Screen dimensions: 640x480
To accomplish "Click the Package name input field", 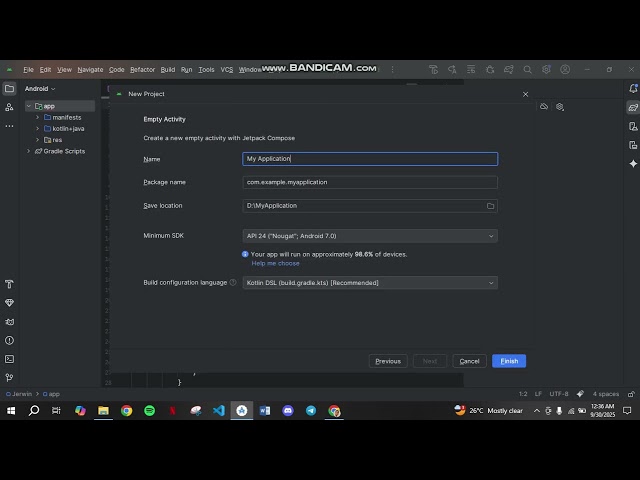I will pos(370,182).
